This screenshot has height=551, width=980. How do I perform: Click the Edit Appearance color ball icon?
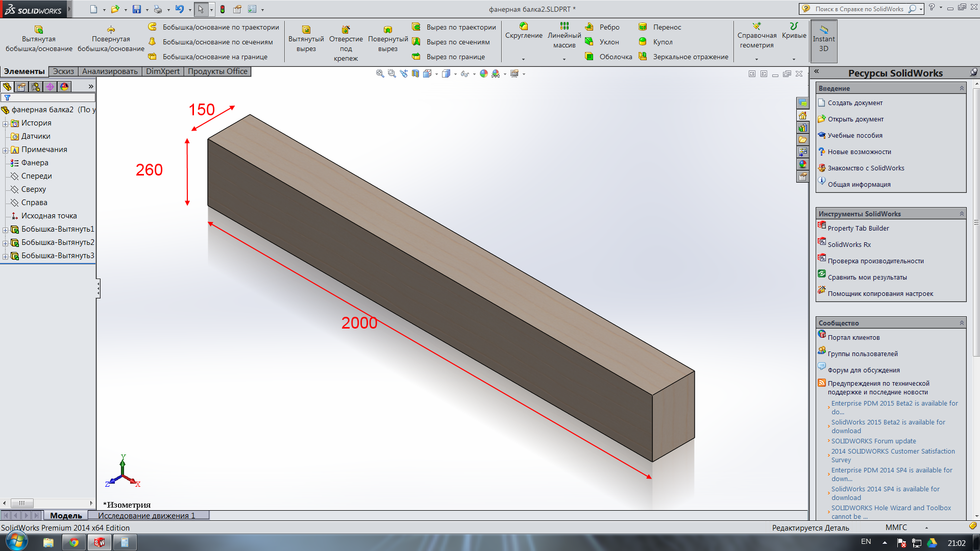484,73
